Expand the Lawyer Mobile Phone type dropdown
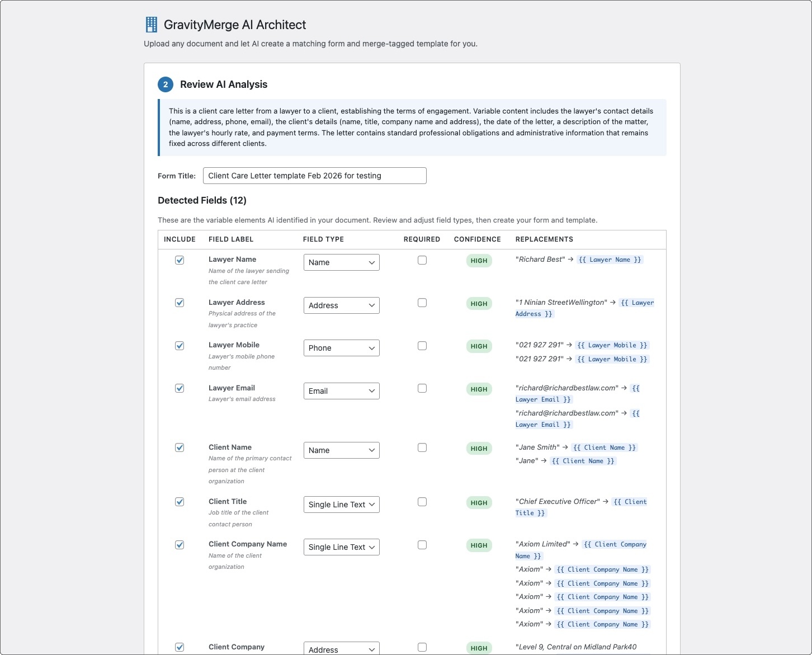Viewport: 812px width, 655px height. click(x=341, y=348)
